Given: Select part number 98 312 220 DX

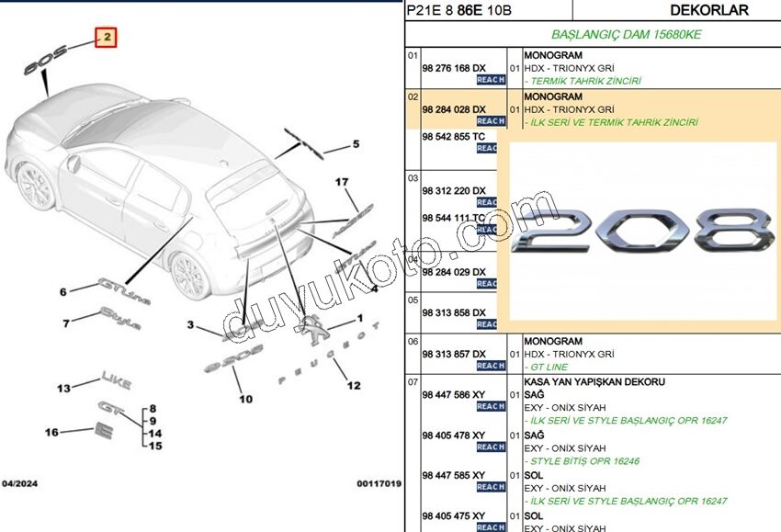Looking at the screenshot, I should [x=454, y=191].
